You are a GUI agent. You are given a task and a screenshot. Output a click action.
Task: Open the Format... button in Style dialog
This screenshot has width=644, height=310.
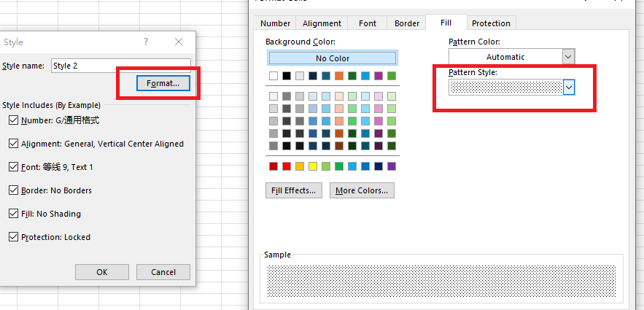pyautogui.click(x=163, y=83)
